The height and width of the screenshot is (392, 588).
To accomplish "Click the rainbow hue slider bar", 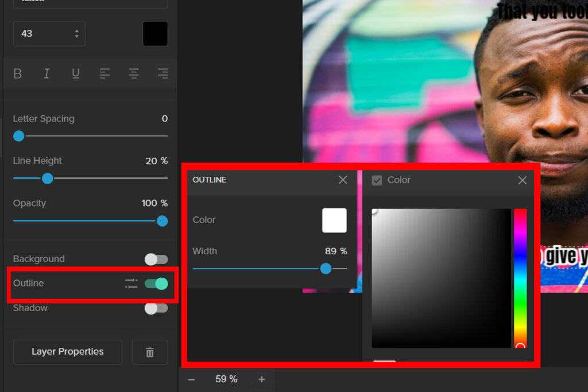I will click(520, 275).
